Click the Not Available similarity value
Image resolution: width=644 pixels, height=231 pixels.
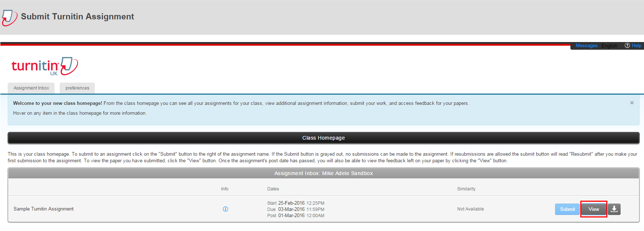point(470,209)
